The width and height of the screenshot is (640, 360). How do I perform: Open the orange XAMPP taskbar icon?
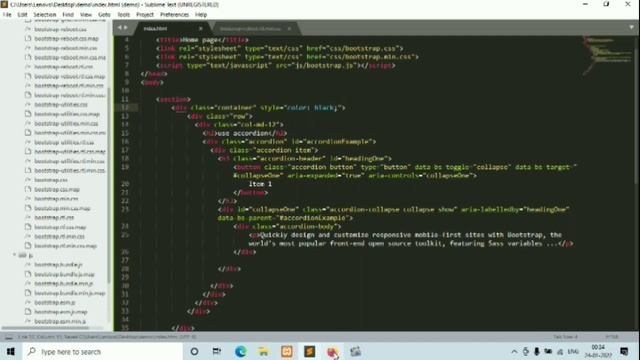(x=287, y=351)
